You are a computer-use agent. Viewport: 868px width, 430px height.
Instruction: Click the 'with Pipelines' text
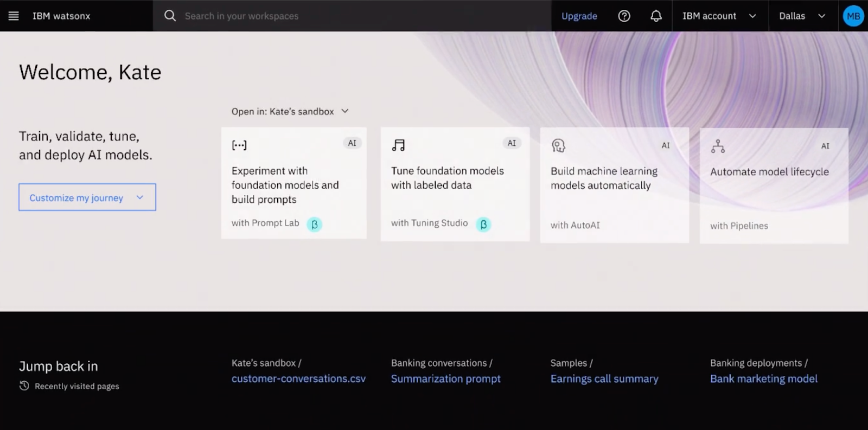(x=739, y=226)
